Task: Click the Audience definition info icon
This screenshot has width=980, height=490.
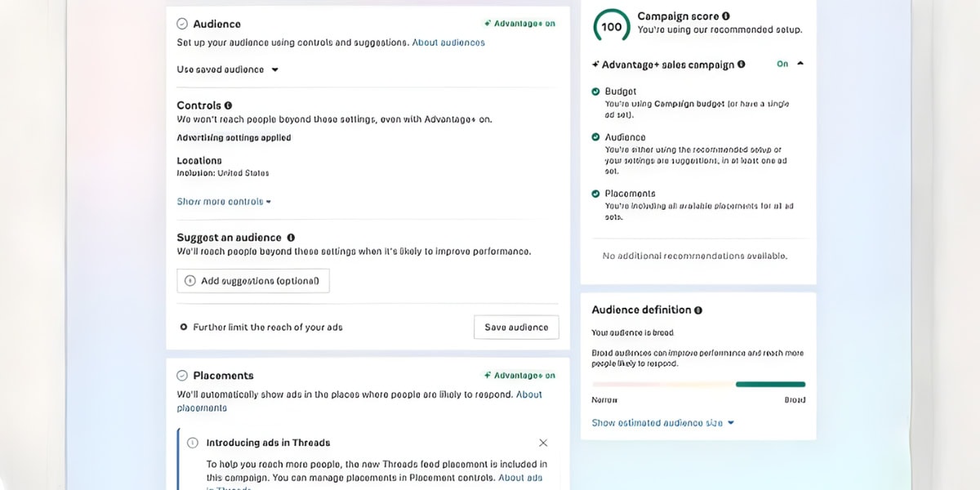Action: (x=698, y=310)
